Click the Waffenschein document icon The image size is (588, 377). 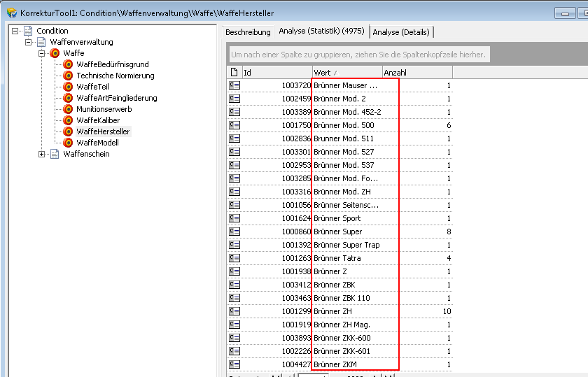tap(55, 154)
